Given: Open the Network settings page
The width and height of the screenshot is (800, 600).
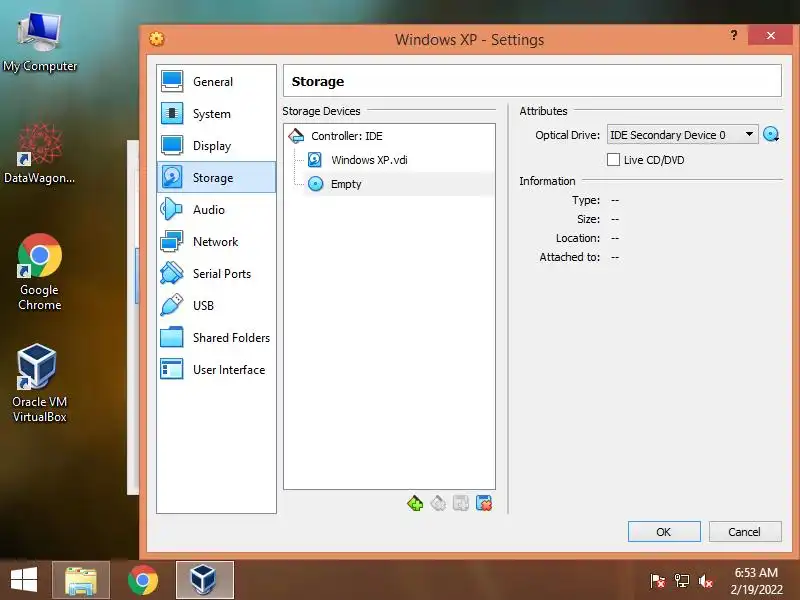Looking at the screenshot, I should (x=216, y=242).
